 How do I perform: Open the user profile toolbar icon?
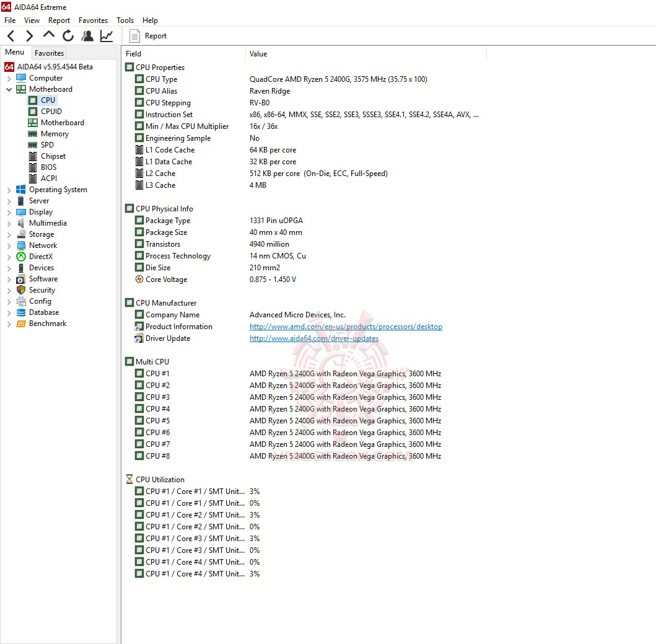point(87,36)
